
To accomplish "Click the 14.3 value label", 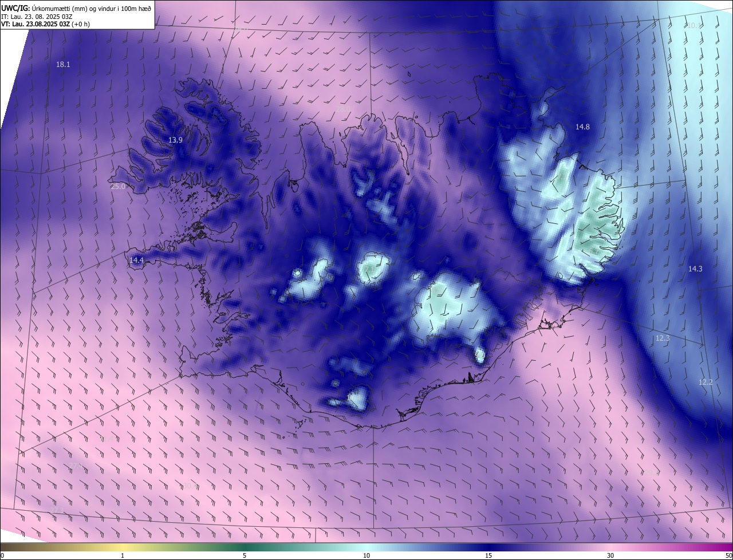I will 695,269.
